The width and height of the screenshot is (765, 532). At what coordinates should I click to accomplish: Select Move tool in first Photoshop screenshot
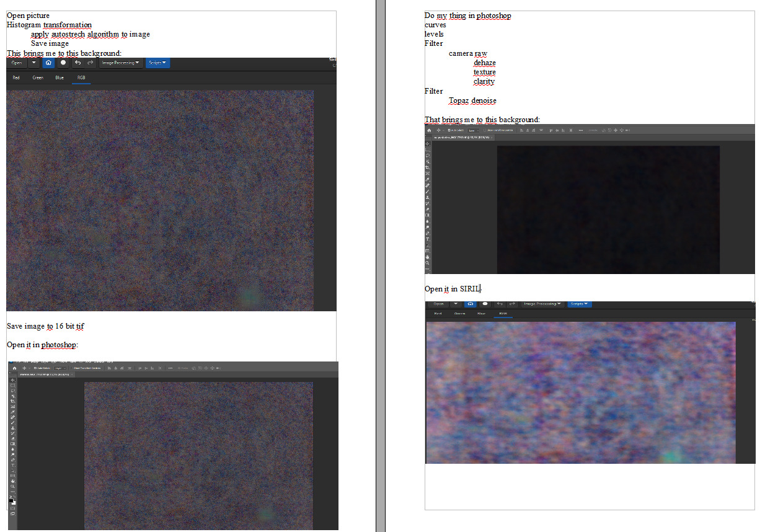click(x=13, y=380)
